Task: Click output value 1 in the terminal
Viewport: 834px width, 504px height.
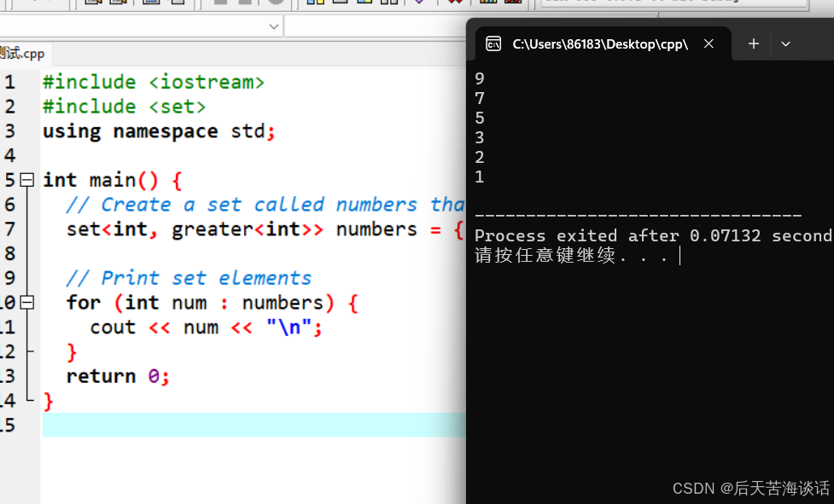Action: click(x=479, y=177)
